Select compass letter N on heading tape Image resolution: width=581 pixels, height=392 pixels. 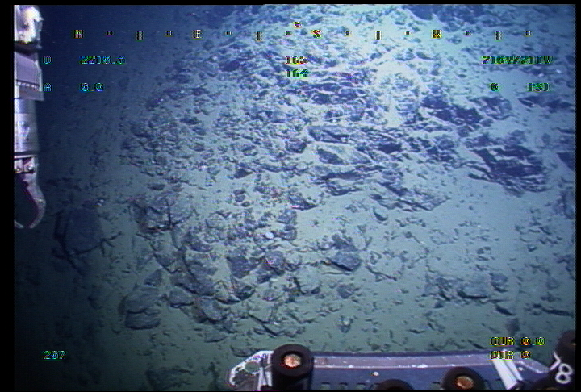[77, 35]
